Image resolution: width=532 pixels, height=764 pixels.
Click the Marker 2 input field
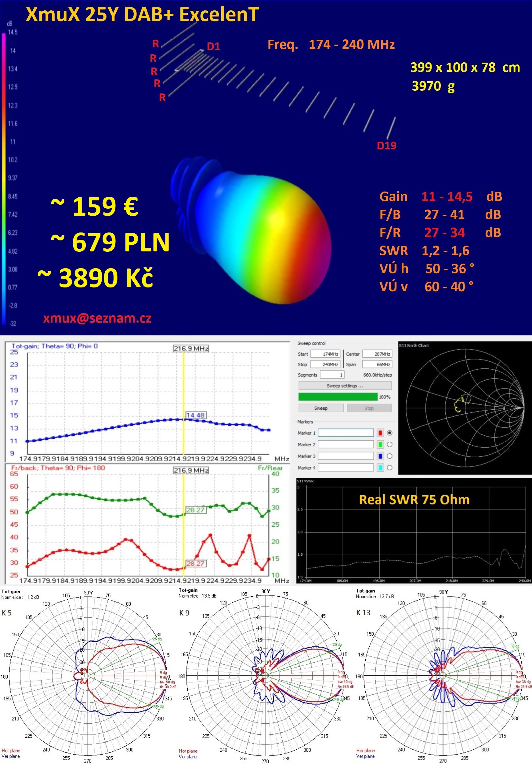tap(346, 444)
